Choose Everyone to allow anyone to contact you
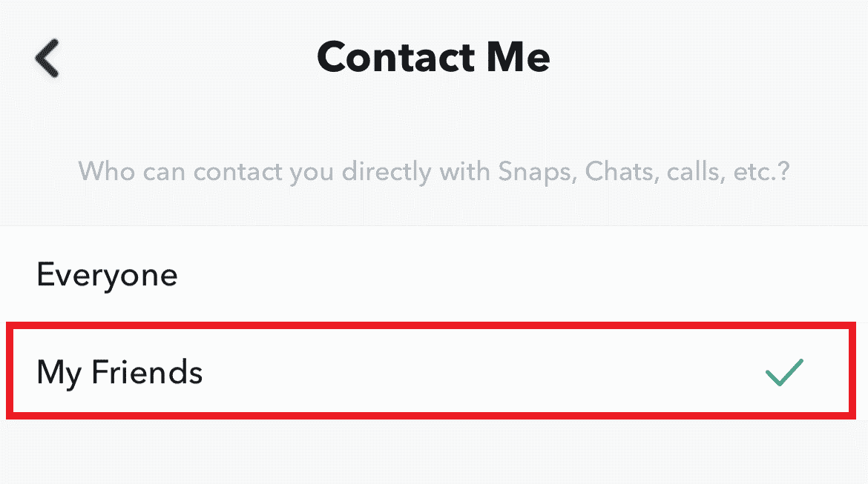 (x=107, y=274)
